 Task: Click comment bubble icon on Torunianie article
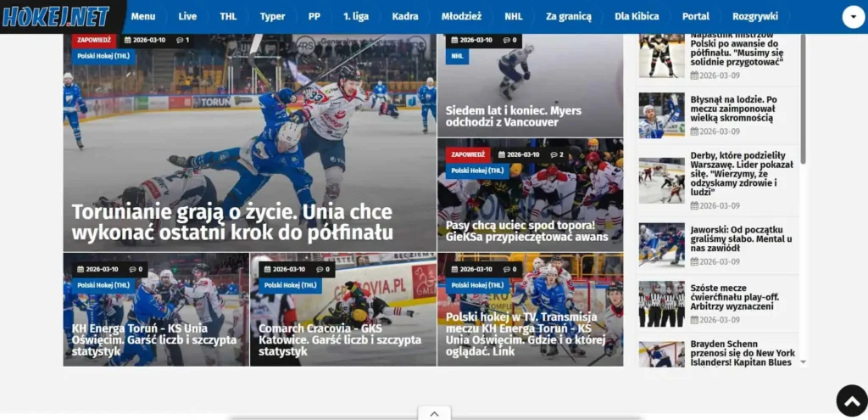point(180,40)
